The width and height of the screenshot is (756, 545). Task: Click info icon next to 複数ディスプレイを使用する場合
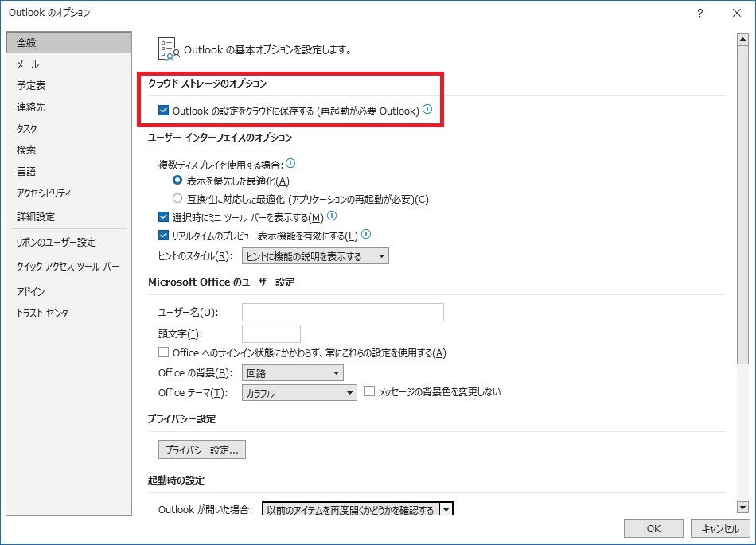point(290,164)
